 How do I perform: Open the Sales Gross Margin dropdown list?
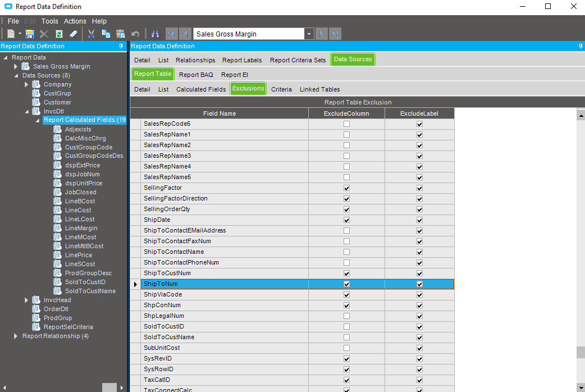[309, 34]
